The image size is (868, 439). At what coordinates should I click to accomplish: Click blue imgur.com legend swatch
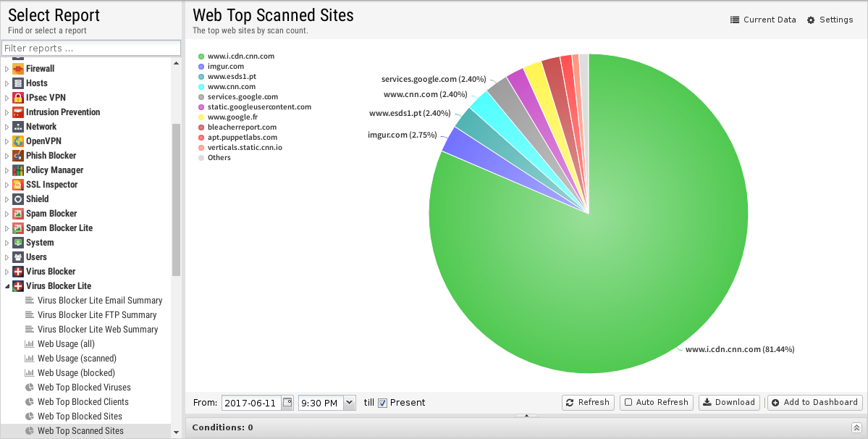point(201,67)
